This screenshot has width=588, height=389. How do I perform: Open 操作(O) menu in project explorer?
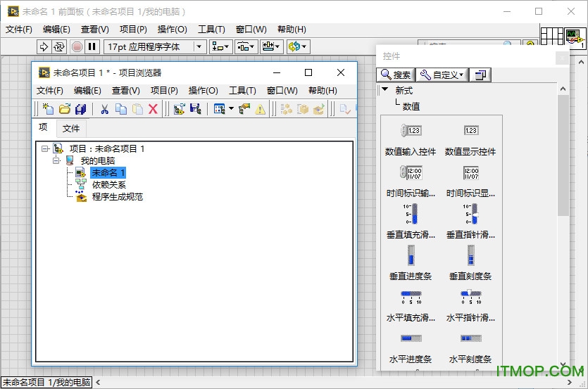click(x=203, y=91)
